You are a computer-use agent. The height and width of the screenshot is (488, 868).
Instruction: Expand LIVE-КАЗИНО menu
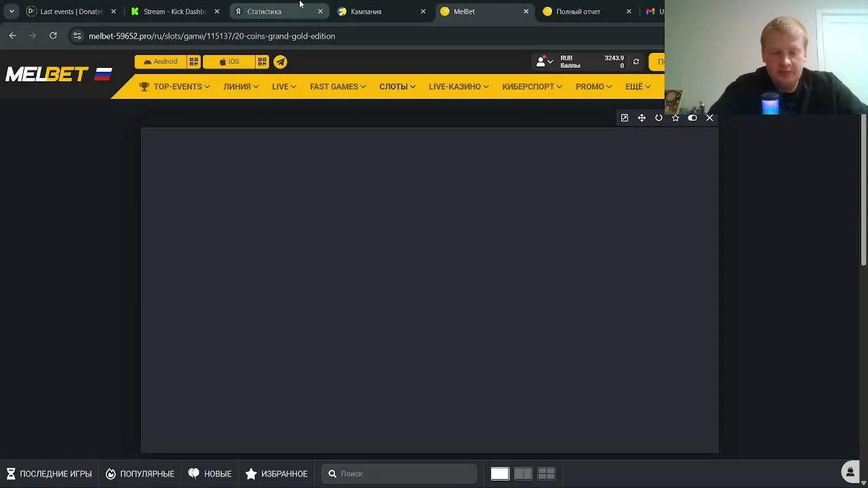[458, 87]
